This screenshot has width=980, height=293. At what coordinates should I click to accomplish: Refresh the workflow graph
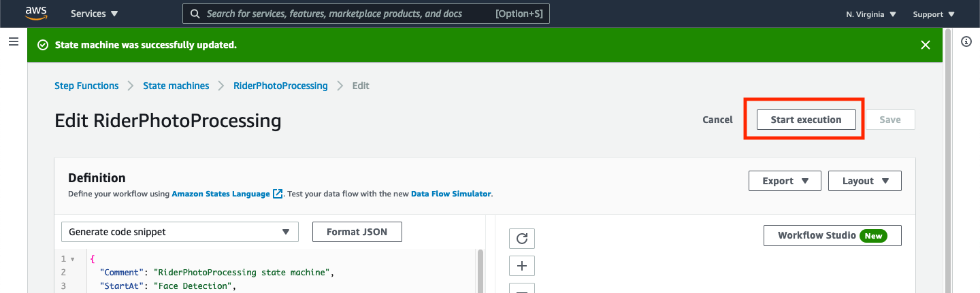point(522,239)
